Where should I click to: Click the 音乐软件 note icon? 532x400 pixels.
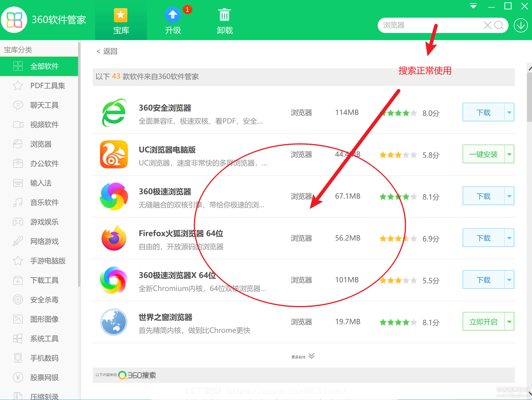pos(18,203)
